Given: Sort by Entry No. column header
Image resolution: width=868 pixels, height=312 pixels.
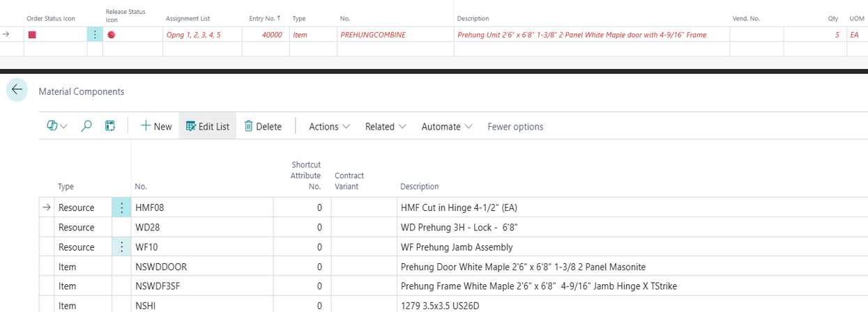Looking at the screenshot, I should pyautogui.click(x=265, y=18).
